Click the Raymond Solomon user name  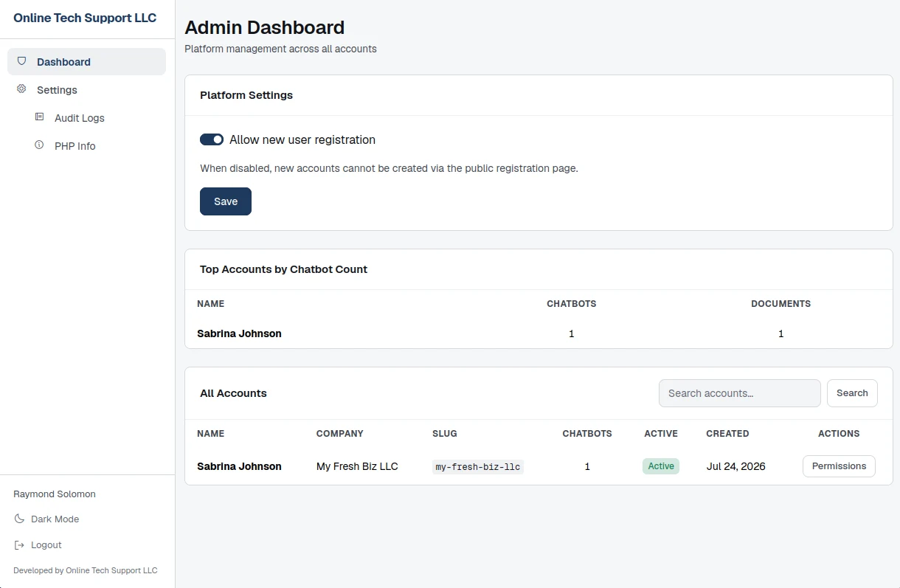click(55, 494)
